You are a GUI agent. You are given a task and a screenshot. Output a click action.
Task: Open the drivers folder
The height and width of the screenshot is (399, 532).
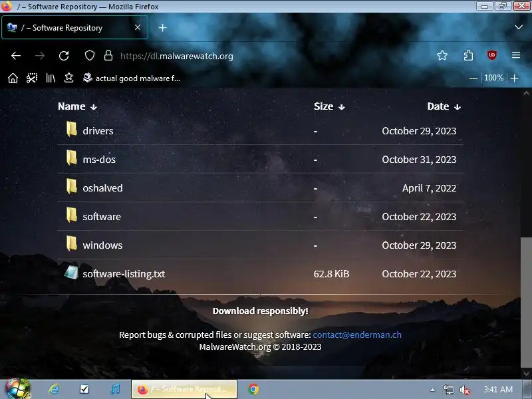click(98, 131)
